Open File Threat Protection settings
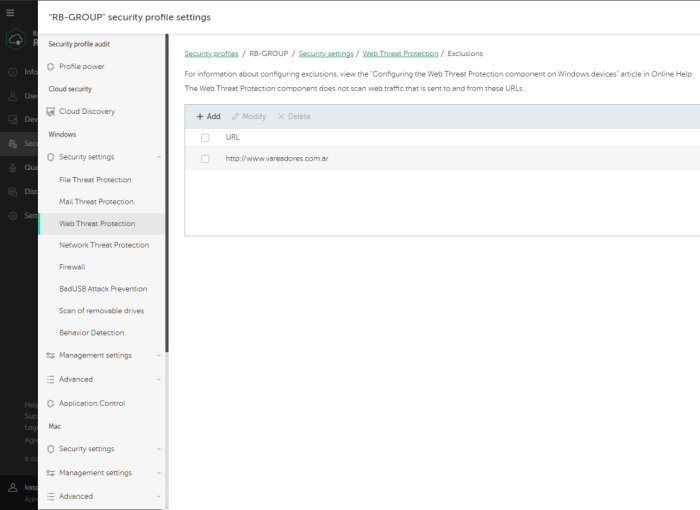The image size is (700, 510). [x=95, y=180]
